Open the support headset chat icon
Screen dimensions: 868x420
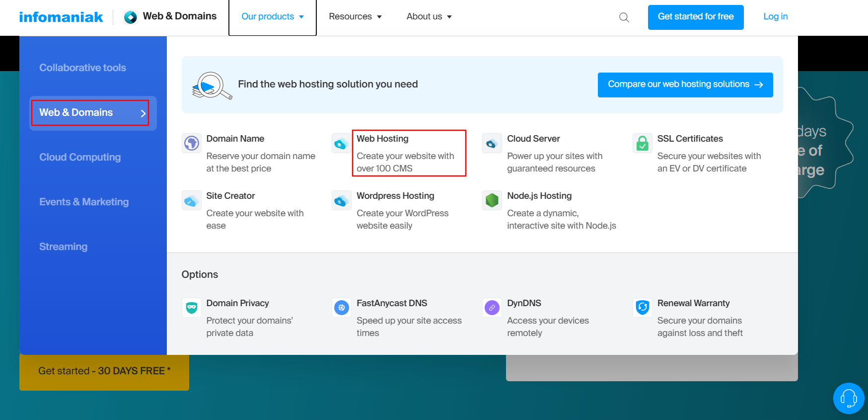849,398
